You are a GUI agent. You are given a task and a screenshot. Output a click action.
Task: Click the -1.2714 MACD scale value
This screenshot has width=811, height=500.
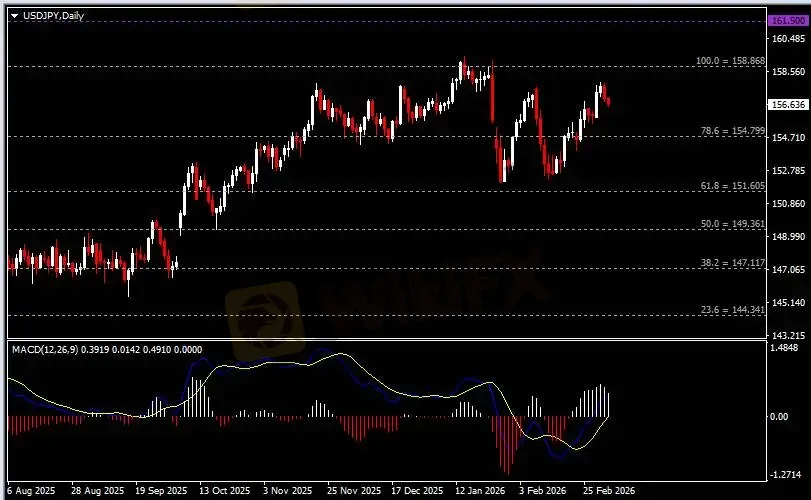click(x=787, y=475)
